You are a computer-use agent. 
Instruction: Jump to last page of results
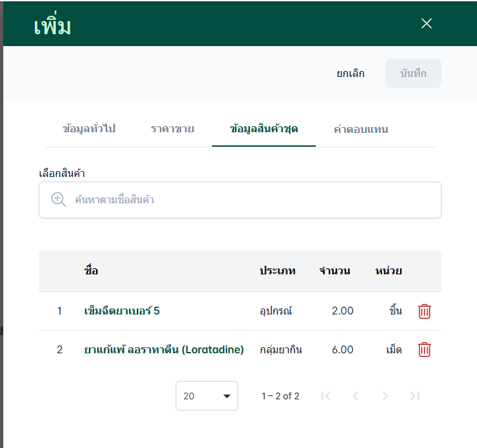tap(414, 396)
